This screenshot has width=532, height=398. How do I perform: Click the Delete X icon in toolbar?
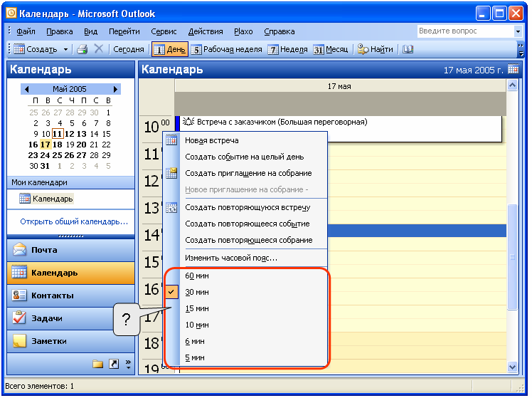99,49
